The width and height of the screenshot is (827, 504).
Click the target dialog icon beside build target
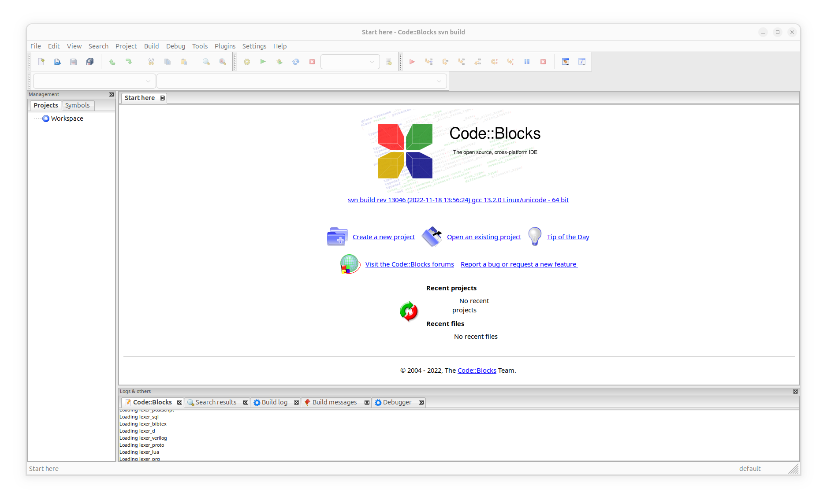(389, 62)
